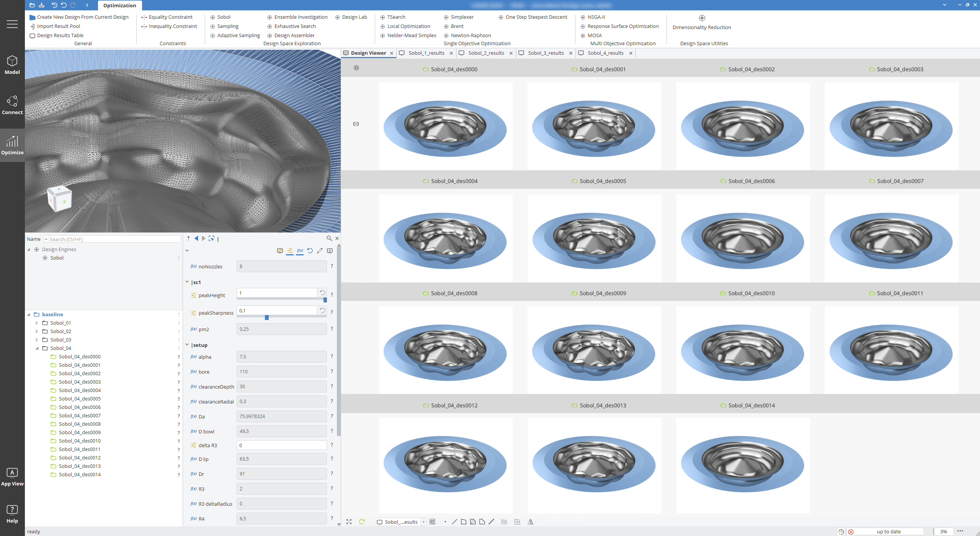The image size is (980, 536).
Task: Switch to the Connect workspace
Action: tap(12, 105)
